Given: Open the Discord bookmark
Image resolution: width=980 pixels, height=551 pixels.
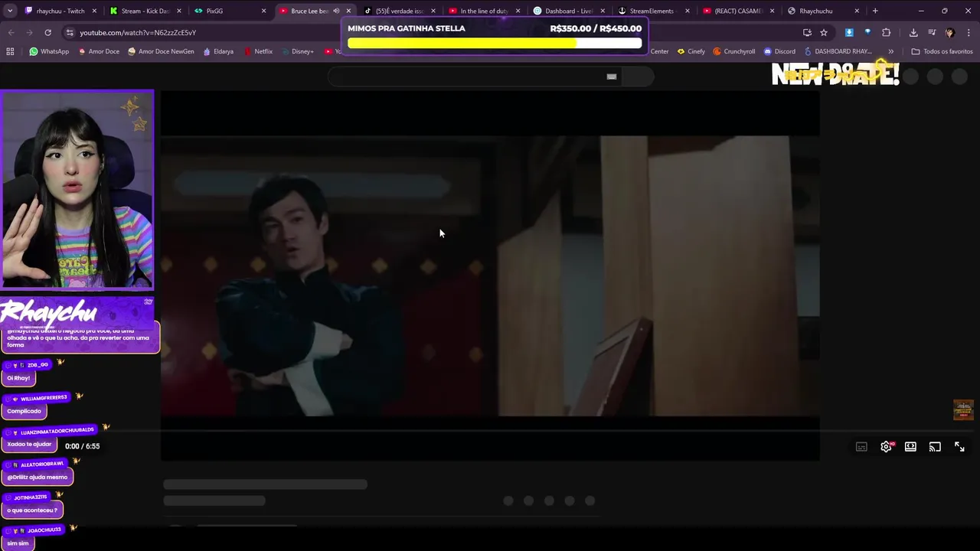Looking at the screenshot, I should pyautogui.click(x=779, y=51).
